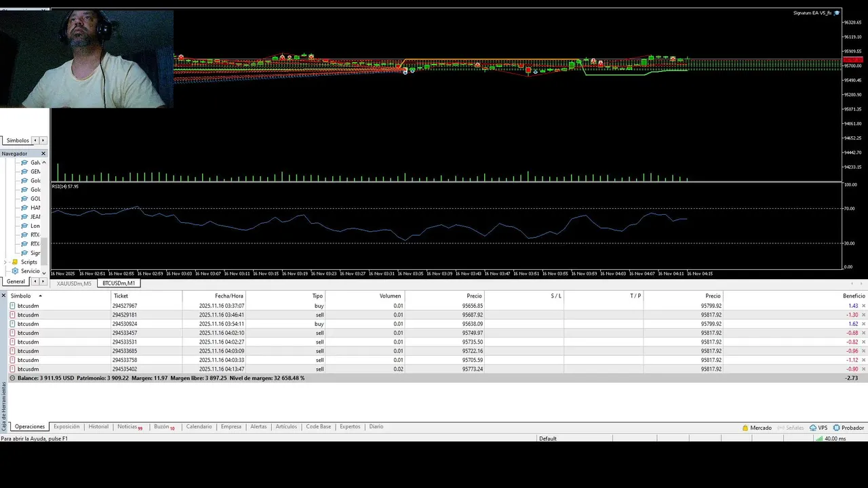Close the Caja de Herramientas panel
Image resolution: width=868 pixels, height=488 pixels.
3,296
